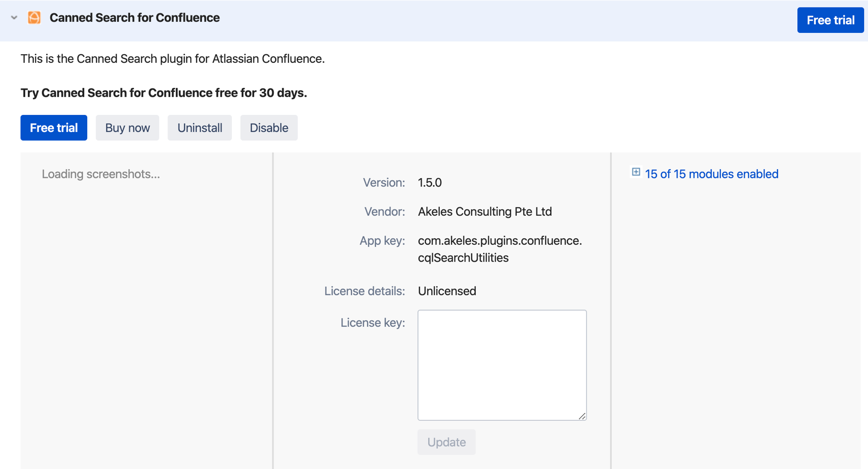Screen dimensions: 868x469
Task: Click the License key resize handle
Action: (582, 416)
